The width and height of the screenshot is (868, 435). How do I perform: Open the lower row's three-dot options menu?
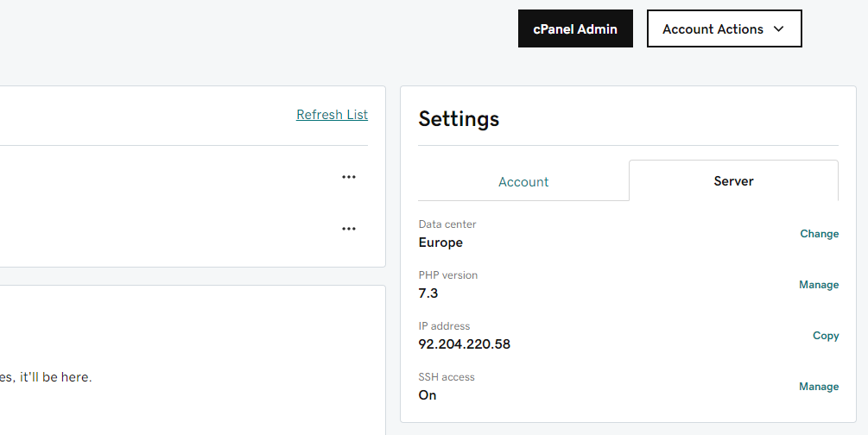pos(349,229)
